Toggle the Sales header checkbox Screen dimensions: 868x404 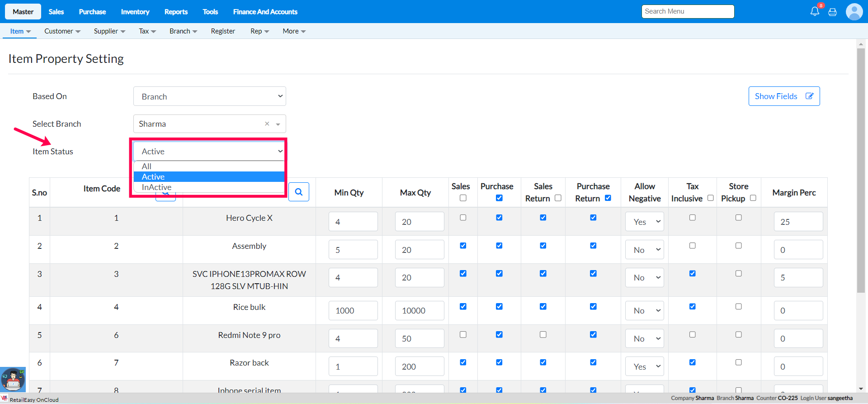[x=463, y=198]
